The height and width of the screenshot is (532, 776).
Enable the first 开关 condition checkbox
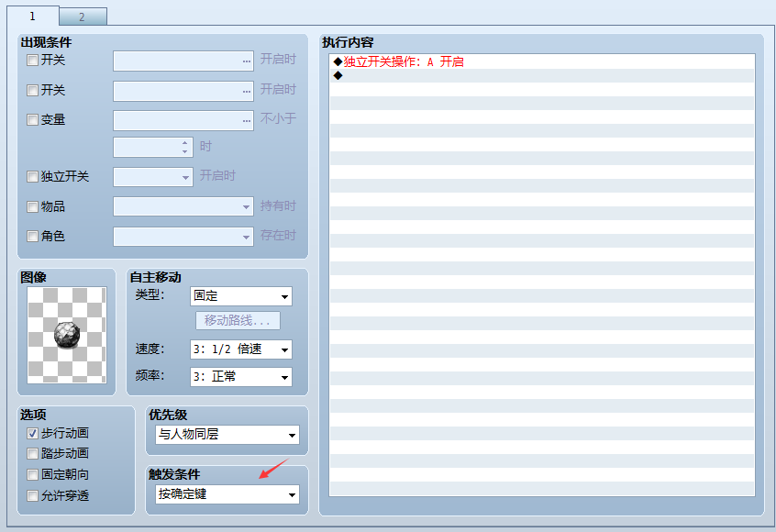[x=32, y=61]
